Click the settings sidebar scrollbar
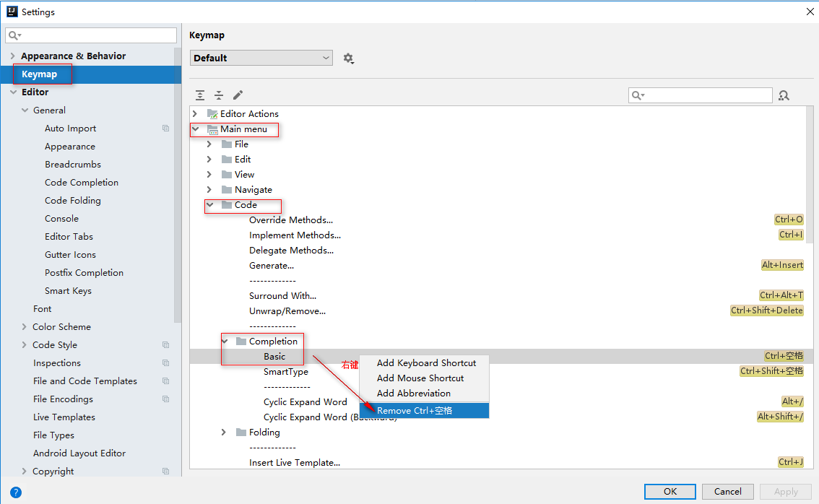This screenshot has height=504, width=819. click(x=178, y=186)
